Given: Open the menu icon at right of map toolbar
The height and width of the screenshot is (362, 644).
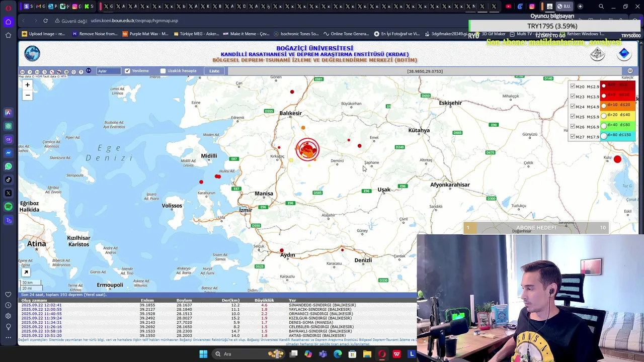Looking at the screenshot, I should (630, 71).
